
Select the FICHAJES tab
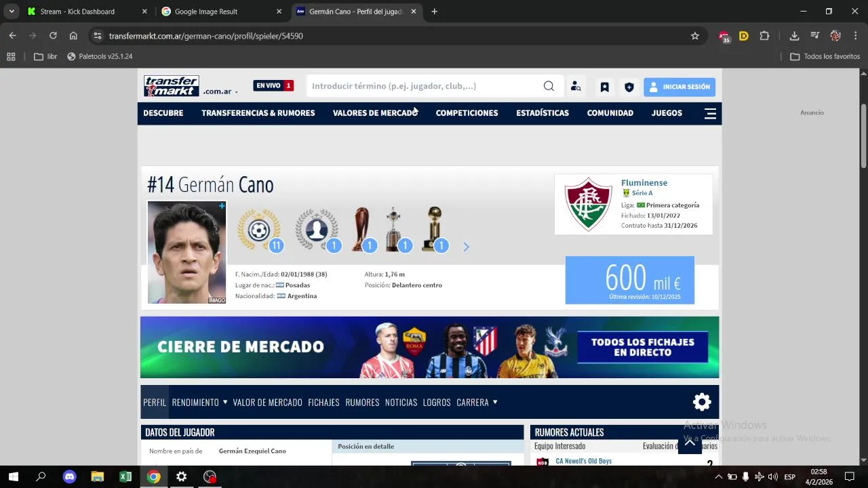[x=323, y=403]
